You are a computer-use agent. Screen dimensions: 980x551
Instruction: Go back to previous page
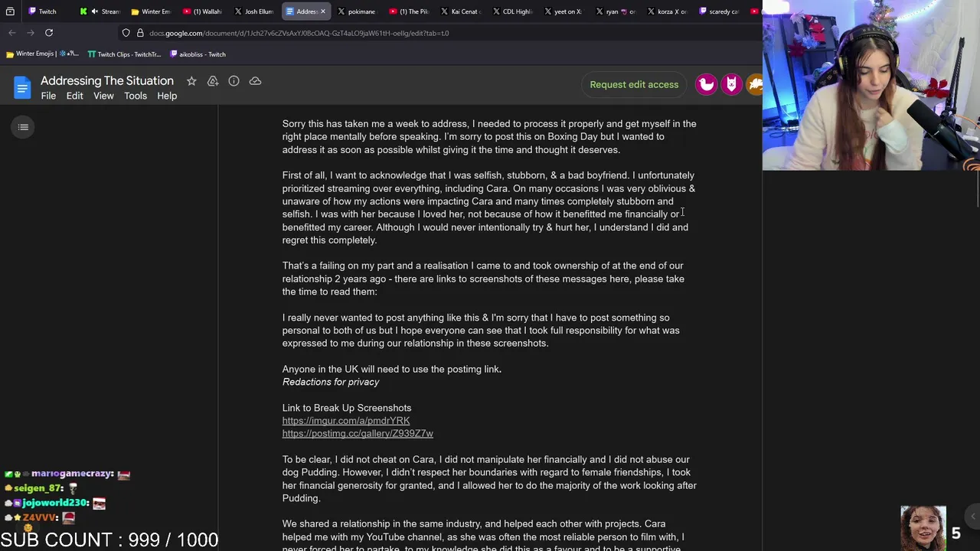point(12,33)
